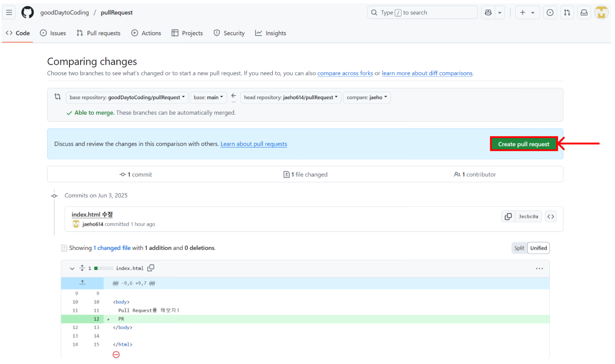Click the GitHub logo
615x364 pixels.
coord(27,12)
